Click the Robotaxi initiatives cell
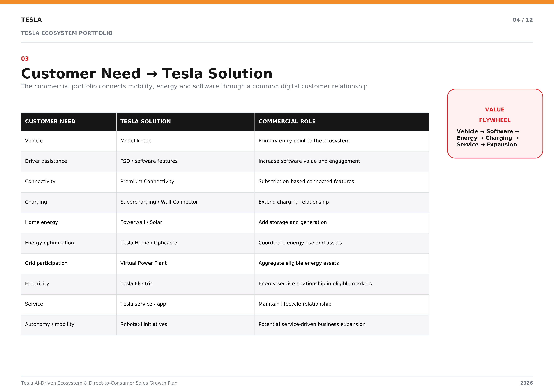 tap(186, 325)
